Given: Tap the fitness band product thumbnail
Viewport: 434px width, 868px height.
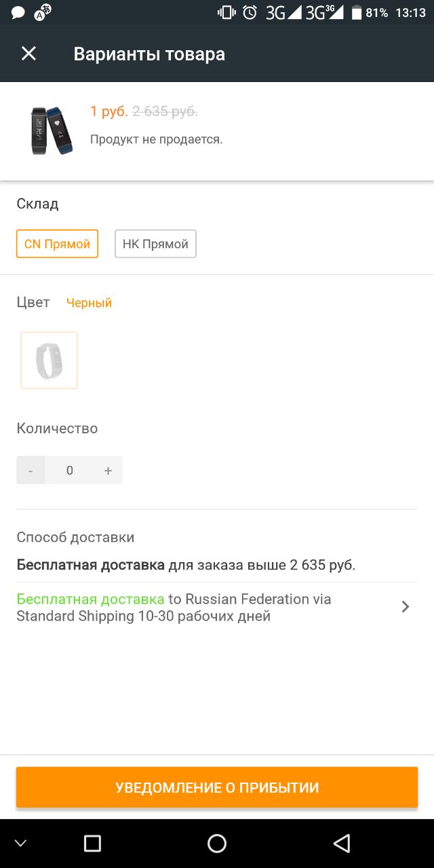Looking at the screenshot, I should click(x=52, y=130).
